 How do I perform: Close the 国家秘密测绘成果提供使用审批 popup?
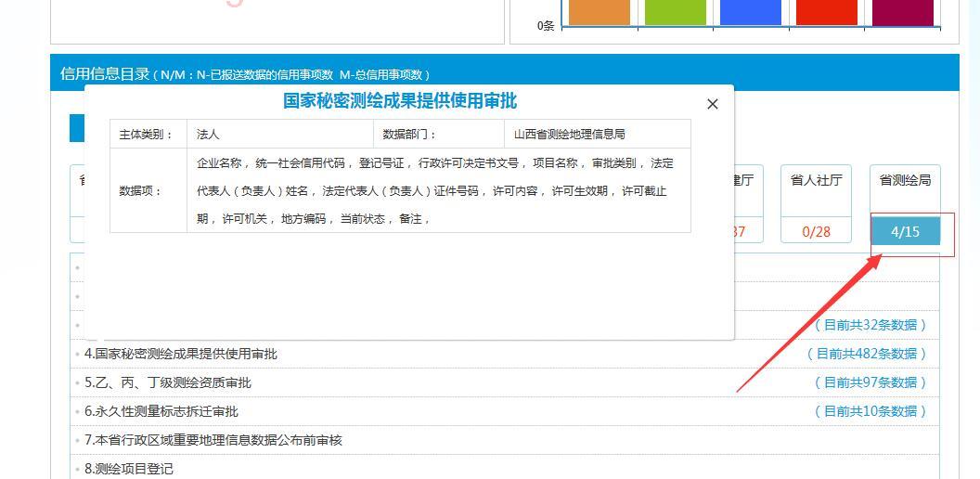(713, 104)
